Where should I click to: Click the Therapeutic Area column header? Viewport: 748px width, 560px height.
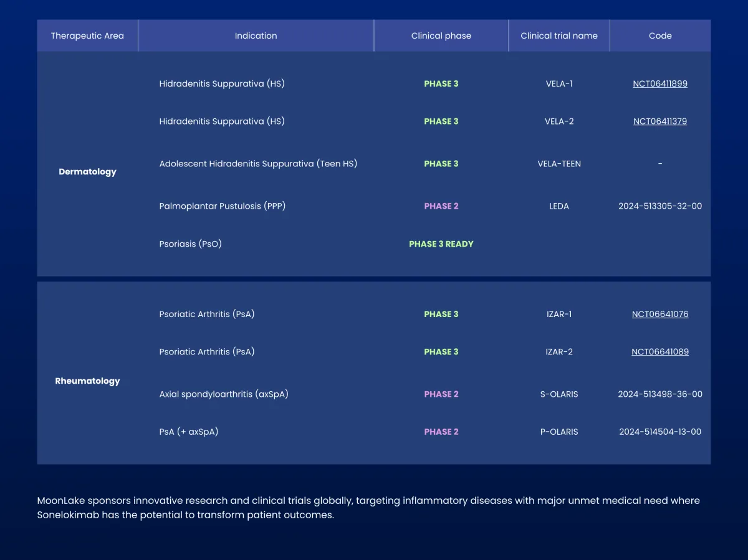[87, 36]
